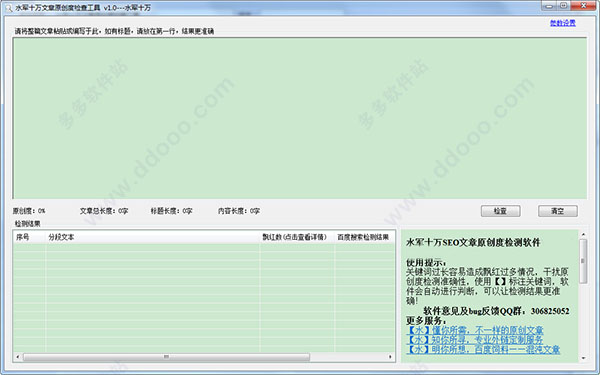Screen dimensions: 600x375
Task: Click the info panel scroll down arrow
Action: (583, 358)
